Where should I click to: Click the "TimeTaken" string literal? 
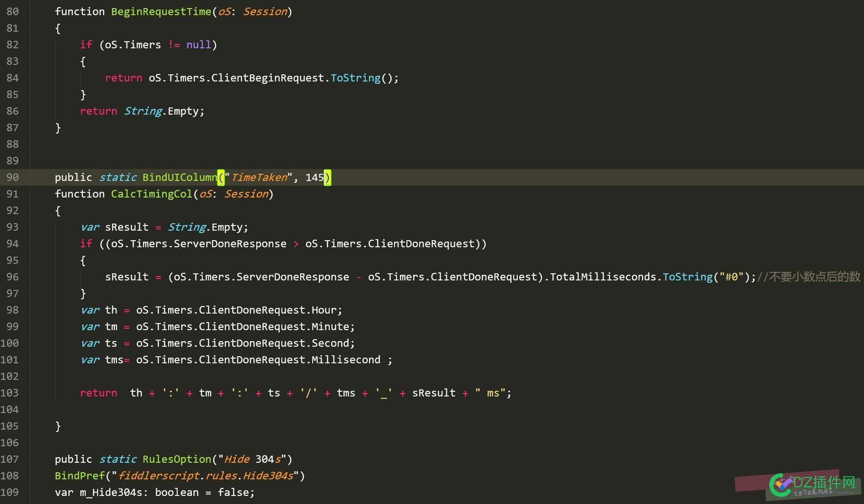pyautogui.click(x=259, y=177)
